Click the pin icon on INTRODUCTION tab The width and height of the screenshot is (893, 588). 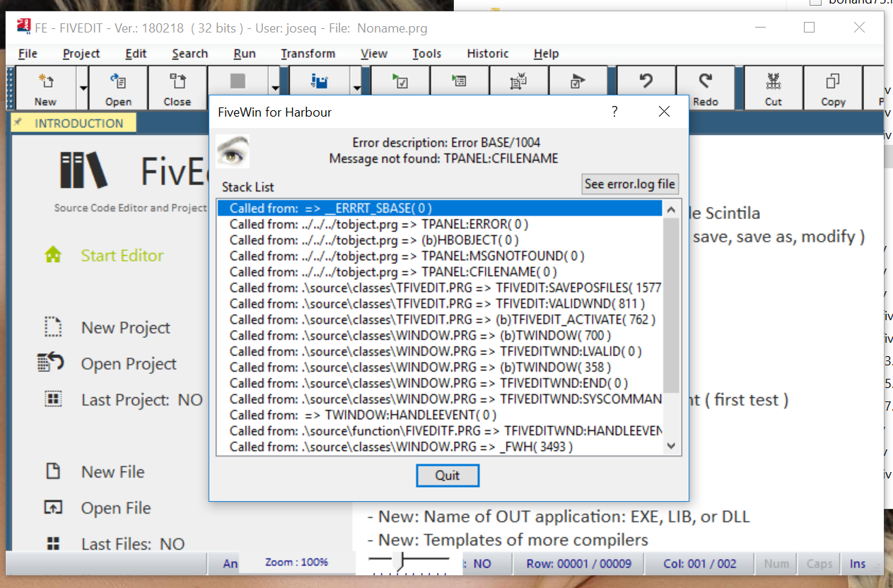click(18, 122)
